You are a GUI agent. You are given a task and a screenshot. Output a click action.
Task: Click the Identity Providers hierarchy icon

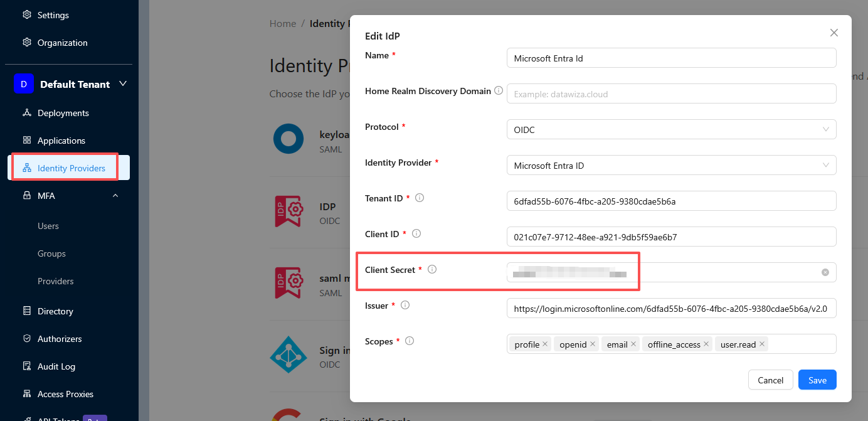(27, 168)
